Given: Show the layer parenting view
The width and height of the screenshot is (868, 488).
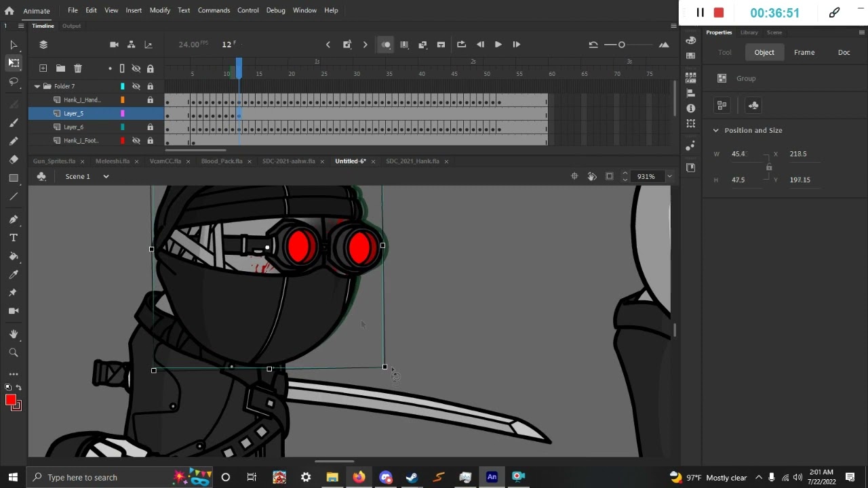Looking at the screenshot, I should pyautogui.click(x=132, y=45).
